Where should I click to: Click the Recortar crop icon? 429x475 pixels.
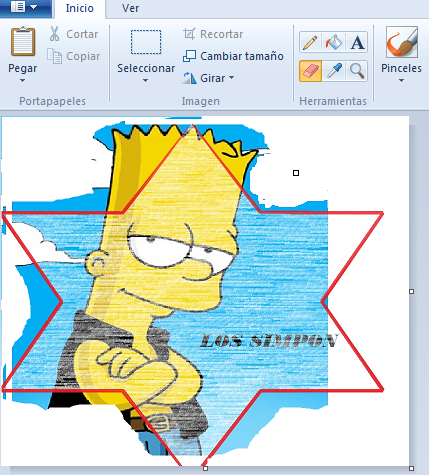189,34
